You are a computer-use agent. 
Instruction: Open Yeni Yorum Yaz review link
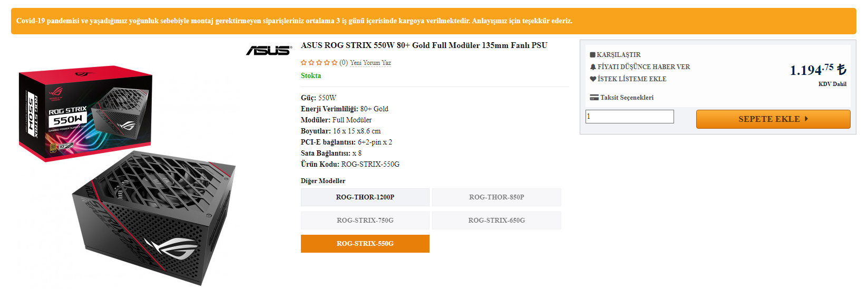pos(370,63)
